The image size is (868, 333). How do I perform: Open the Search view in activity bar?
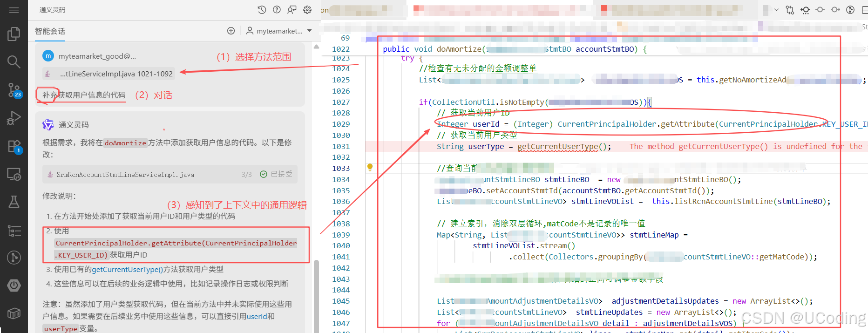click(x=14, y=61)
